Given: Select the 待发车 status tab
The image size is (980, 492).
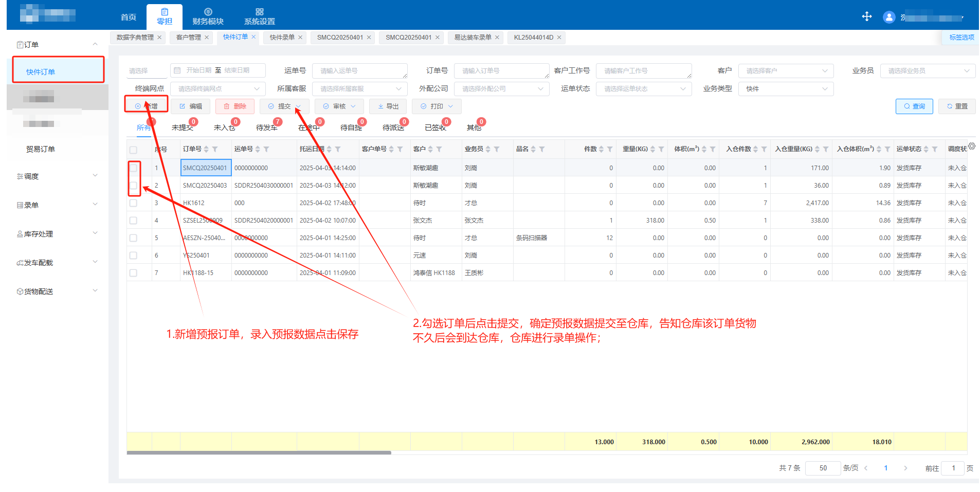Looking at the screenshot, I should click(x=267, y=127).
